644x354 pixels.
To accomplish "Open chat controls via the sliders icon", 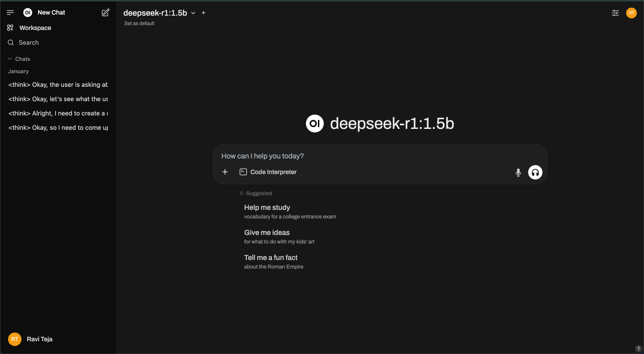I will (615, 13).
